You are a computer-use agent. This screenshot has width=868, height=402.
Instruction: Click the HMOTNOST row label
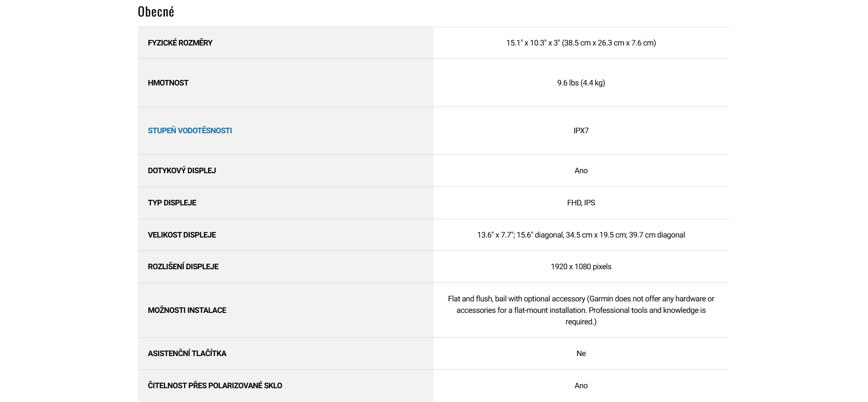(168, 83)
